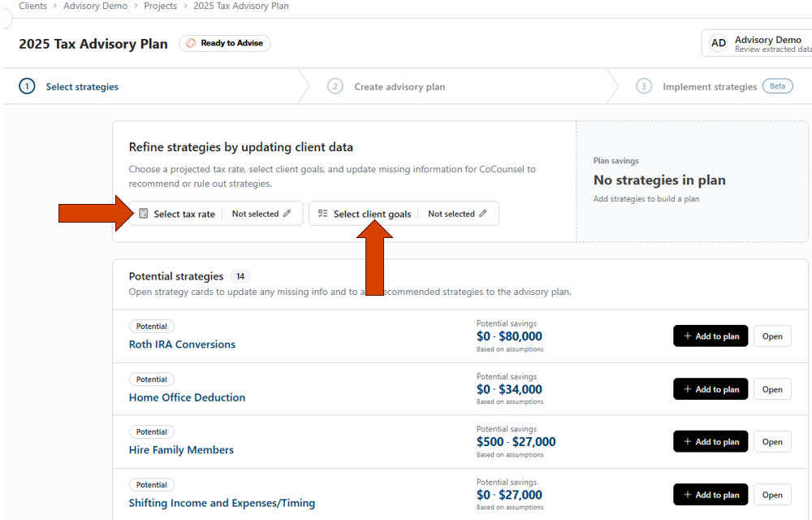The width and height of the screenshot is (812, 520).
Task: Add Roth IRA Conversions to plan
Action: [710, 336]
